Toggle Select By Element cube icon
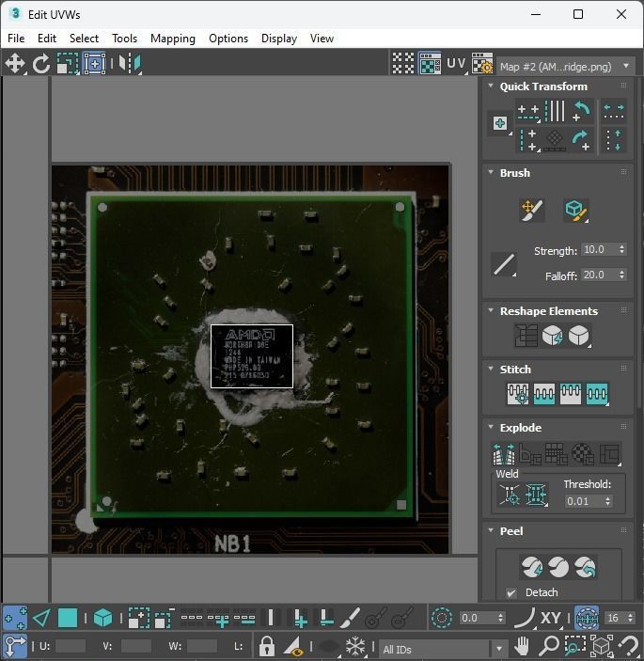Screen dimensions: 644x661 coord(102,618)
